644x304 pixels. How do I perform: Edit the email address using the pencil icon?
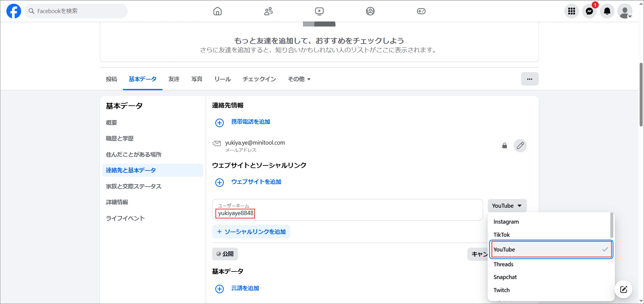click(520, 145)
